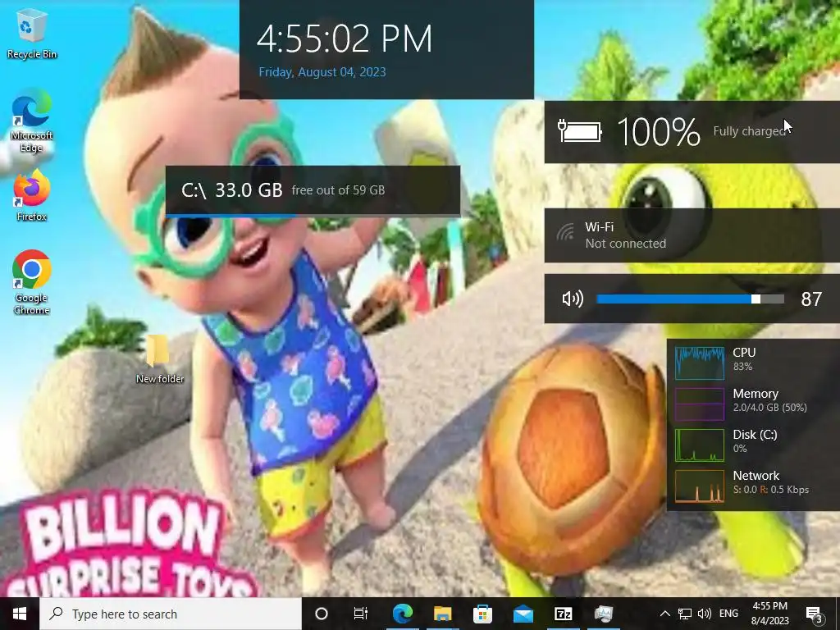Select the Firefox desktop shortcut

(32, 195)
